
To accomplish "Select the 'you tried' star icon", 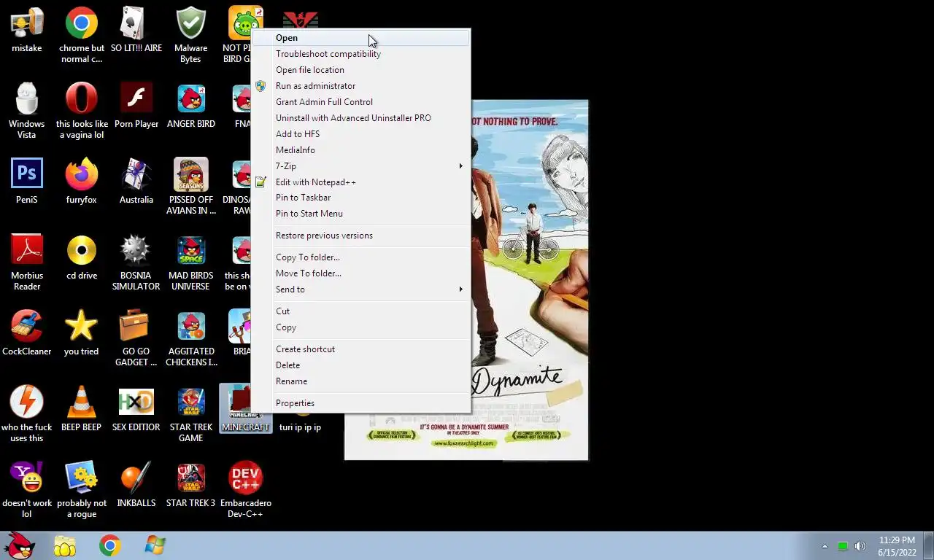I will point(82,333).
